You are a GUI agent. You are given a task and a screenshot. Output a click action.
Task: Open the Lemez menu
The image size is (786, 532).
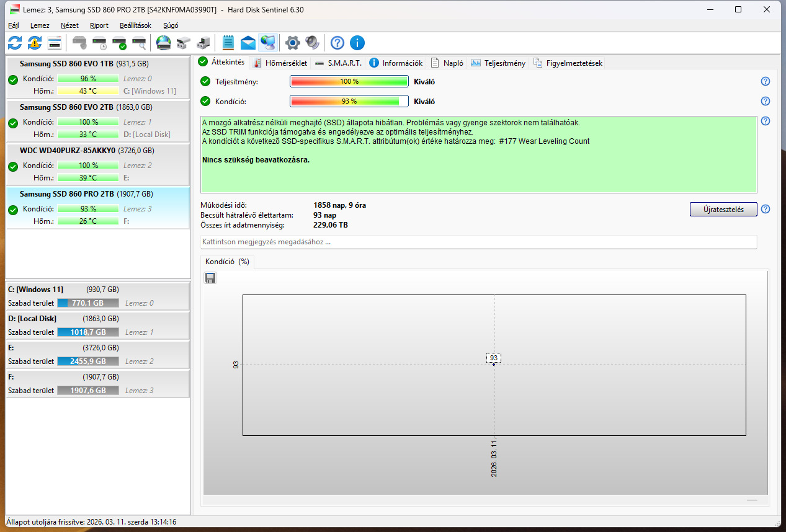[40, 25]
